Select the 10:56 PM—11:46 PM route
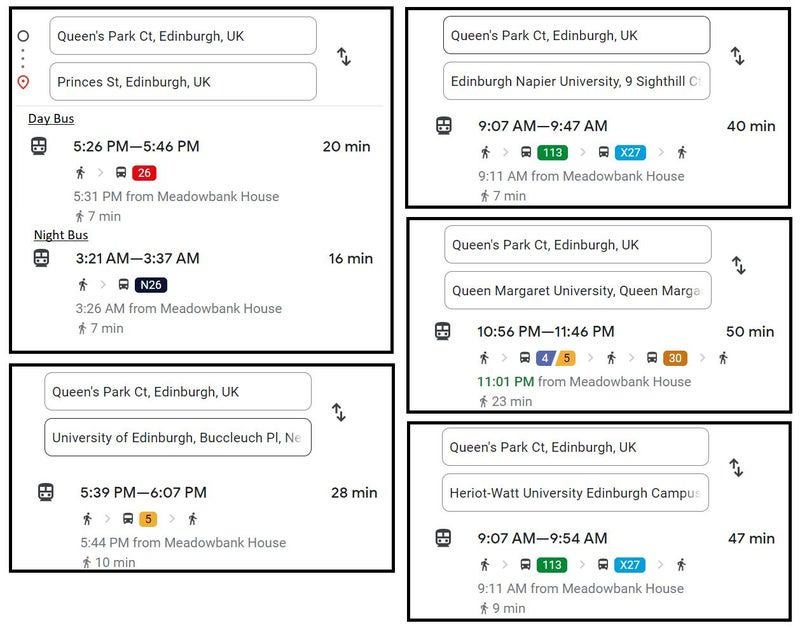Viewport: 800px width, 630px height. click(x=545, y=332)
